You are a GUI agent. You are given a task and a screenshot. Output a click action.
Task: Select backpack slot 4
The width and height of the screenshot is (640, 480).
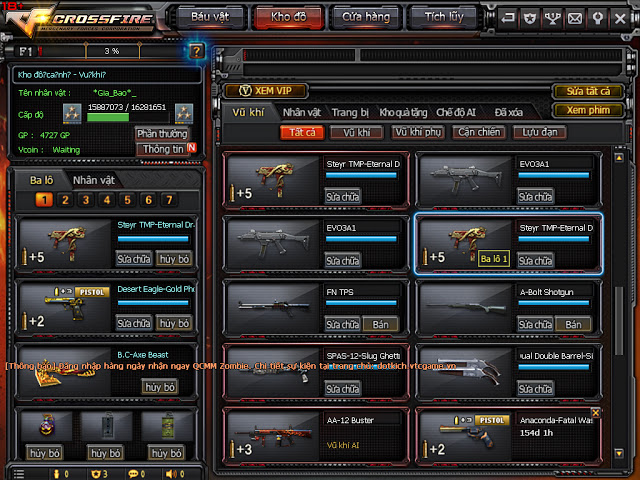coord(107,200)
